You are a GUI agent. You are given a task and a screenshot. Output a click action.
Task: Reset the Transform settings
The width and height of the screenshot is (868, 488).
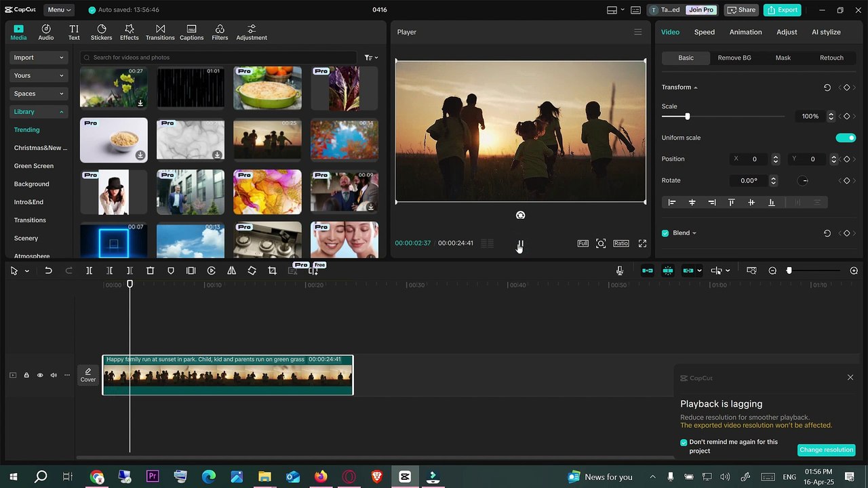(x=827, y=87)
